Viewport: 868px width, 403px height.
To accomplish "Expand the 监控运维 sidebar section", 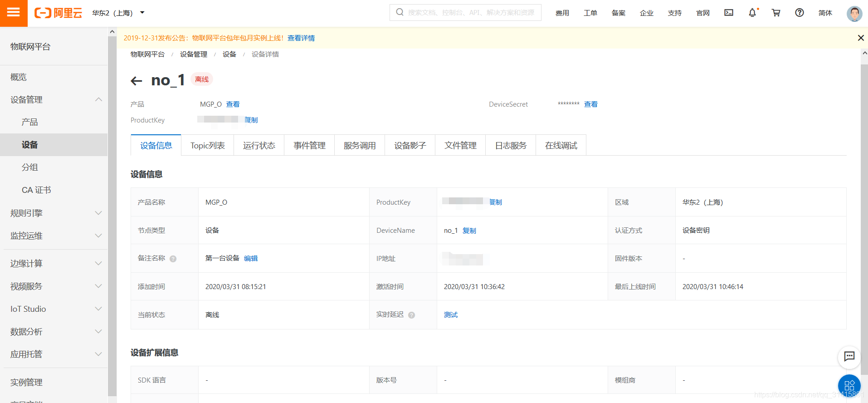I will (98, 236).
